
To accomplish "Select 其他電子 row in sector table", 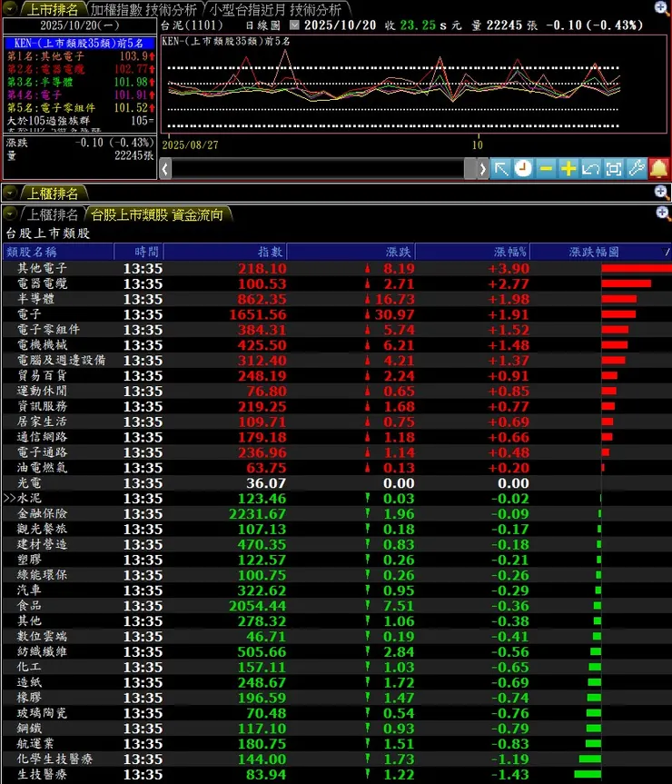I will tap(337, 269).
